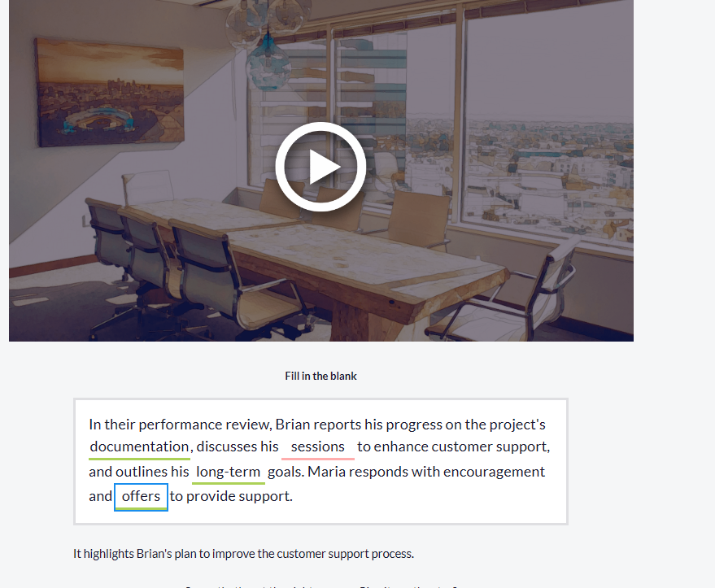The height and width of the screenshot is (588, 715).
Task: Click the blue glass pendant lamp in the video
Action: pyautogui.click(x=268, y=66)
